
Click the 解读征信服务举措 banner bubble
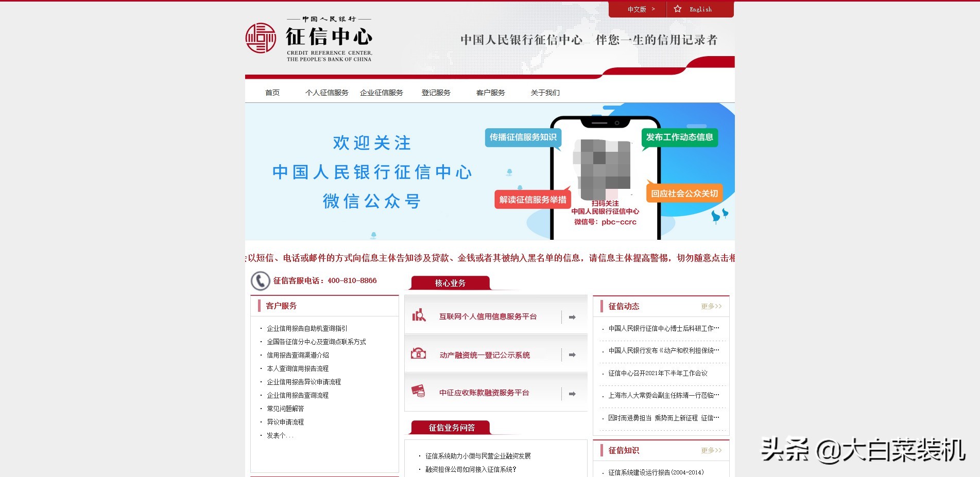[532, 200]
